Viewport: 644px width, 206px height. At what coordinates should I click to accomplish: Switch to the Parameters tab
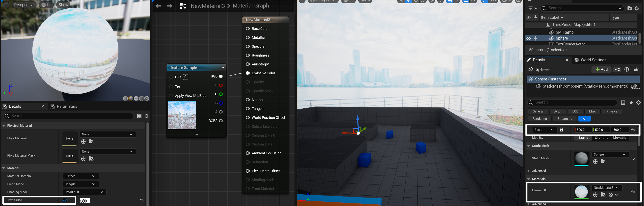coord(64,106)
